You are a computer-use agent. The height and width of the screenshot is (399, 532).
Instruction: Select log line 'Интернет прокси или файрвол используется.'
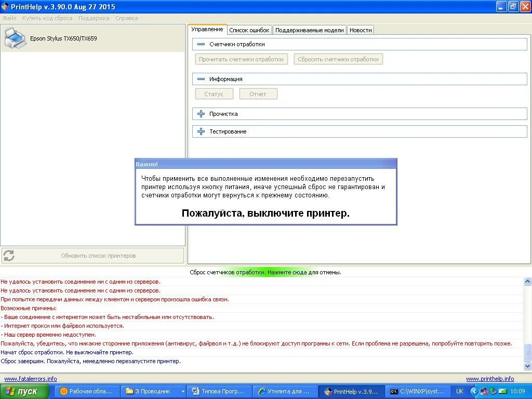[62, 326]
